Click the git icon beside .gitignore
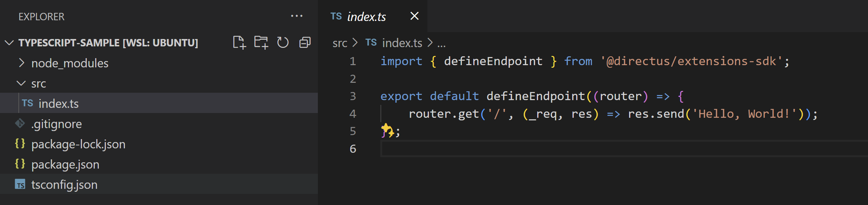868x205 pixels. pyautogui.click(x=20, y=124)
